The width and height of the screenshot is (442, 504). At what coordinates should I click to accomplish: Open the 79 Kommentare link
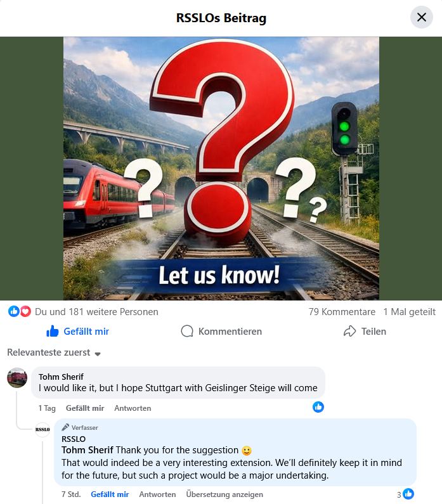point(342,312)
